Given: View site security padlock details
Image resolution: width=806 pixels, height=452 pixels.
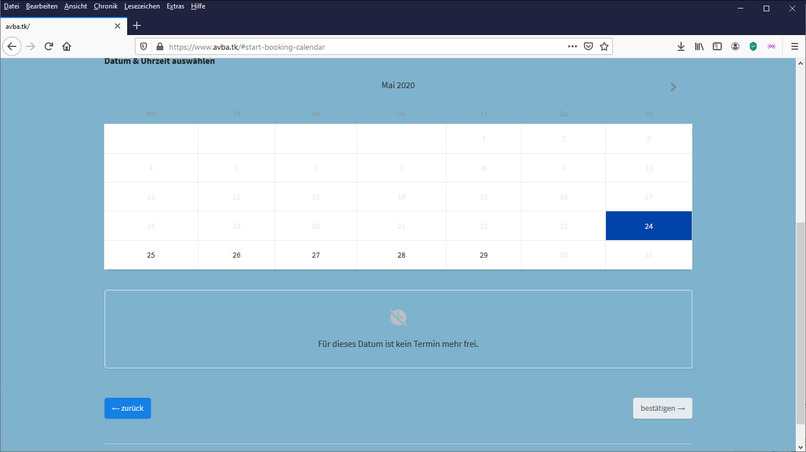Looking at the screenshot, I should point(160,46).
